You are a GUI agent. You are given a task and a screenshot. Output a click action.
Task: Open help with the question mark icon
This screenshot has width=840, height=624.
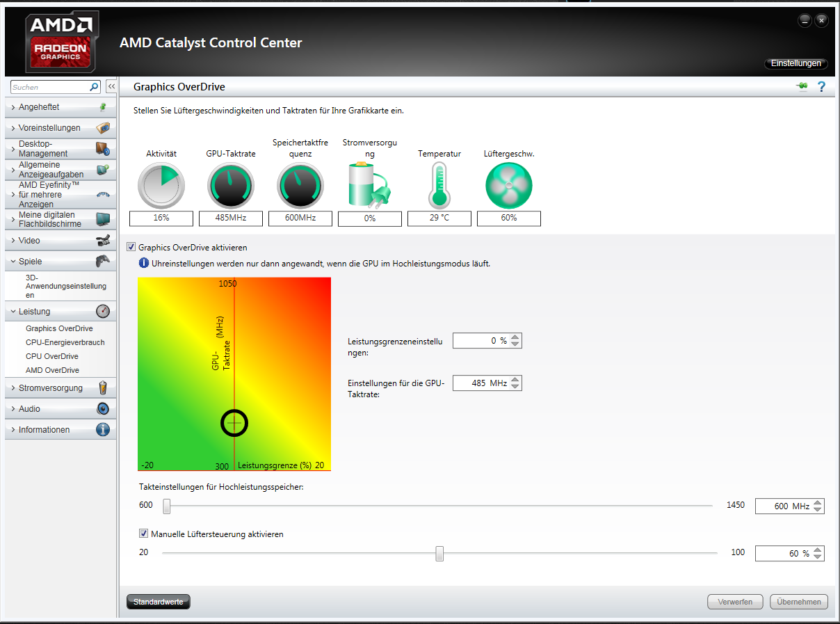tap(821, 87)
